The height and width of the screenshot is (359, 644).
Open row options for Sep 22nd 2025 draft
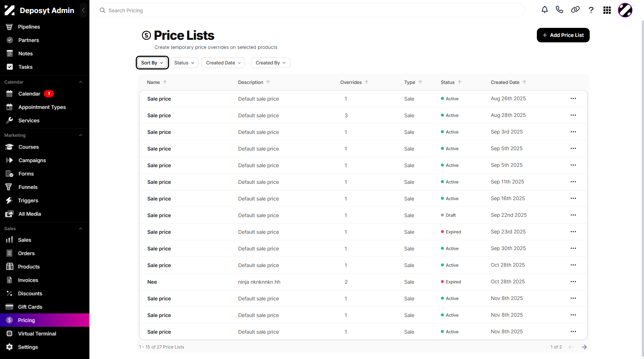pyautogui.click(x=573, y=215)
